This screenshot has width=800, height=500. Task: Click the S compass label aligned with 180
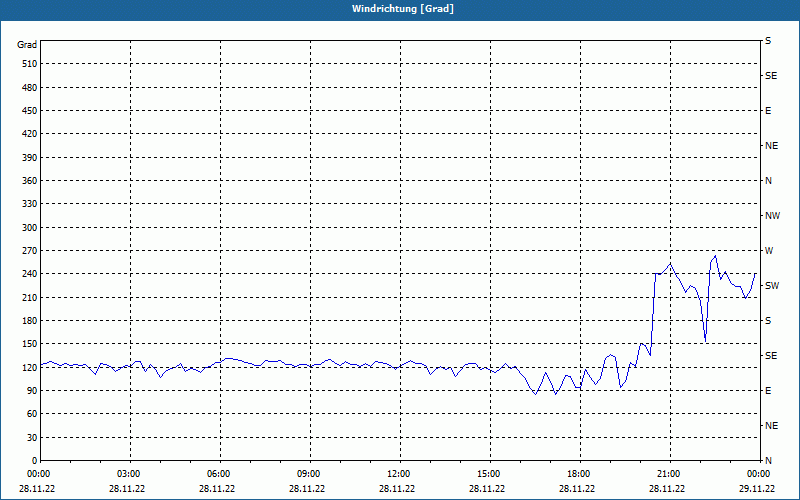(x=768, y=321)
